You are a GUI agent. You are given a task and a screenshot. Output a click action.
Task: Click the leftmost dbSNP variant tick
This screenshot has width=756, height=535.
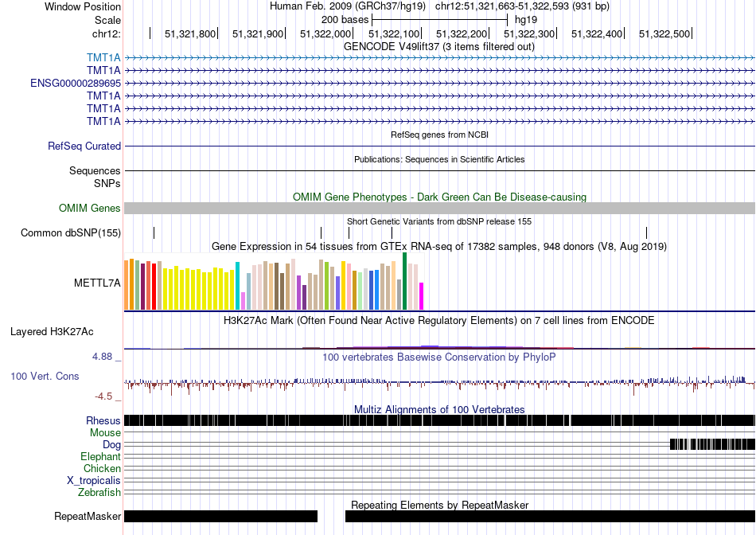[154, 232]
